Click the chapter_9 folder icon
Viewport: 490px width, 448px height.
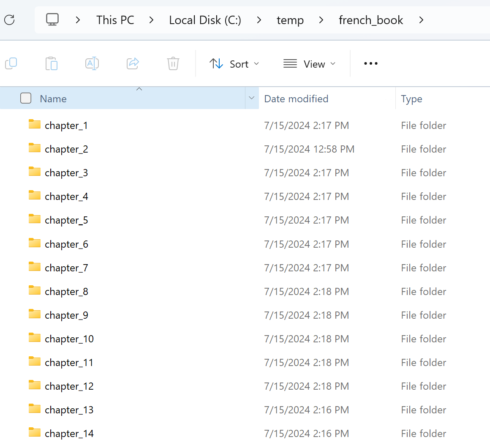34,314
